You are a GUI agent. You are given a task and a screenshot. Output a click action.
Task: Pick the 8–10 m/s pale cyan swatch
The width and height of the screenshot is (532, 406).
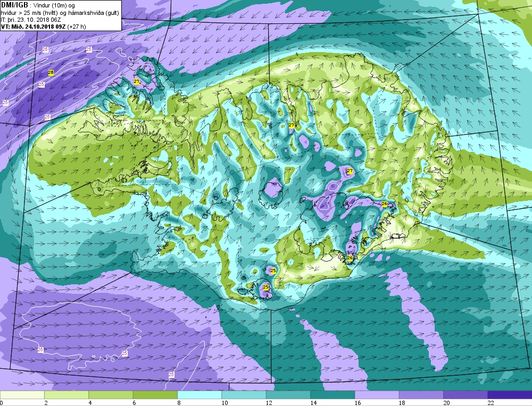[199, 395]
